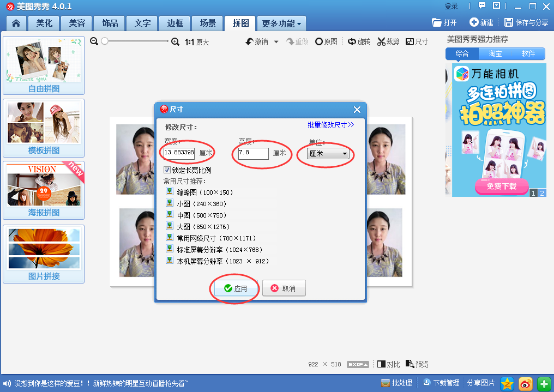The image size is (554, 392).
Task: Apply the size change (应用)
Action: 235,288
